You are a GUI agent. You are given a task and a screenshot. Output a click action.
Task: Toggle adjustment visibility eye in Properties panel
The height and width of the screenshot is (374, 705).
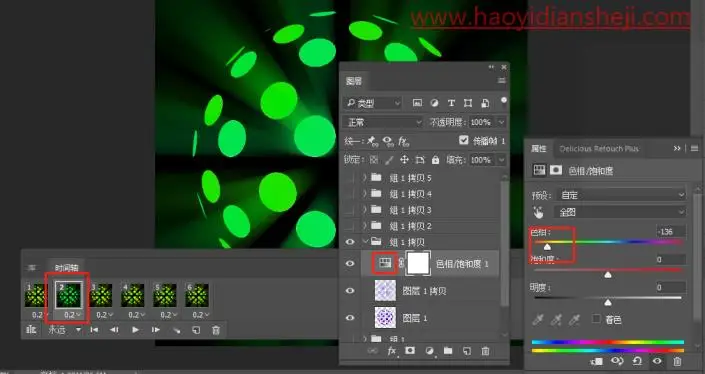657,361
